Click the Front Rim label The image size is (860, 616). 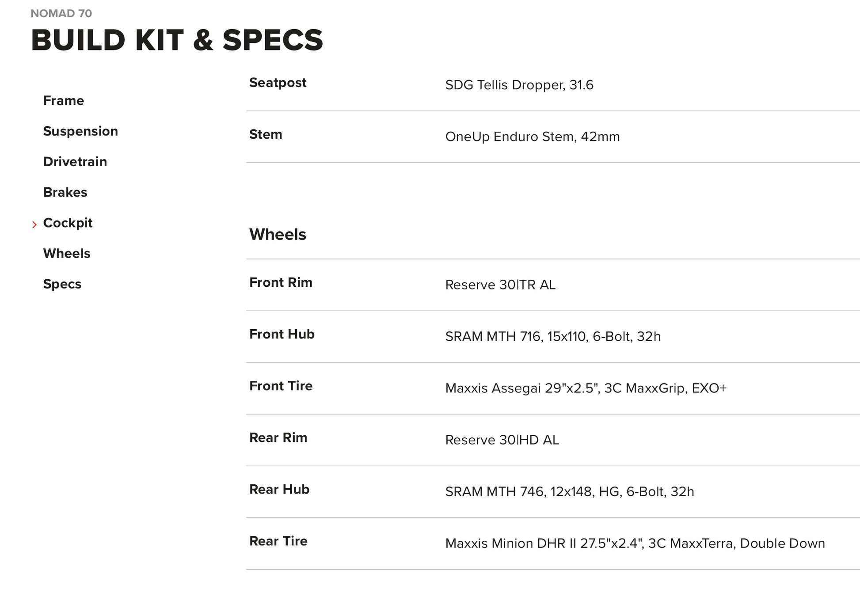281,282
